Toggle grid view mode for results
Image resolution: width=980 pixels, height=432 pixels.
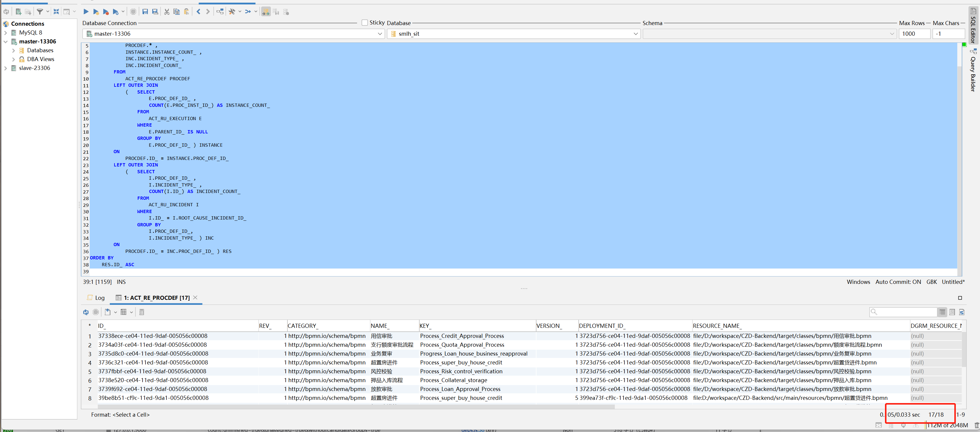[x=942, y=312]
